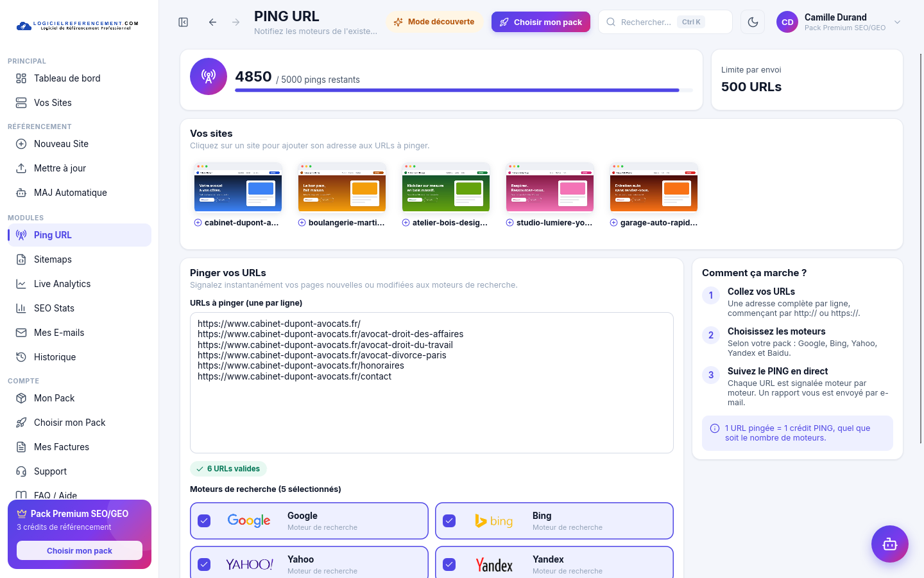
Task: Uncheck the Bing search engine checkbox
Action: (x=449, y=521)
